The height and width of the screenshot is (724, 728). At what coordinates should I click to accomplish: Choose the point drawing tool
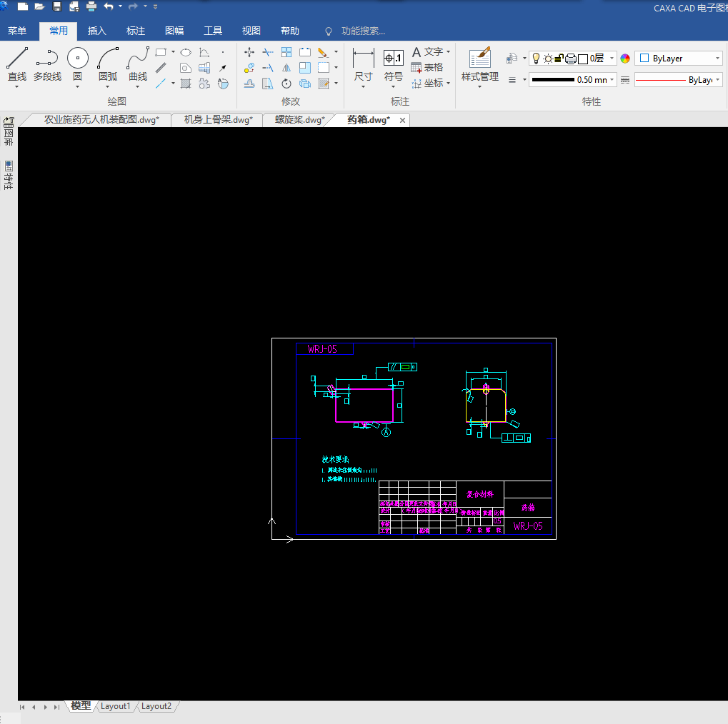tap(223, 52)
